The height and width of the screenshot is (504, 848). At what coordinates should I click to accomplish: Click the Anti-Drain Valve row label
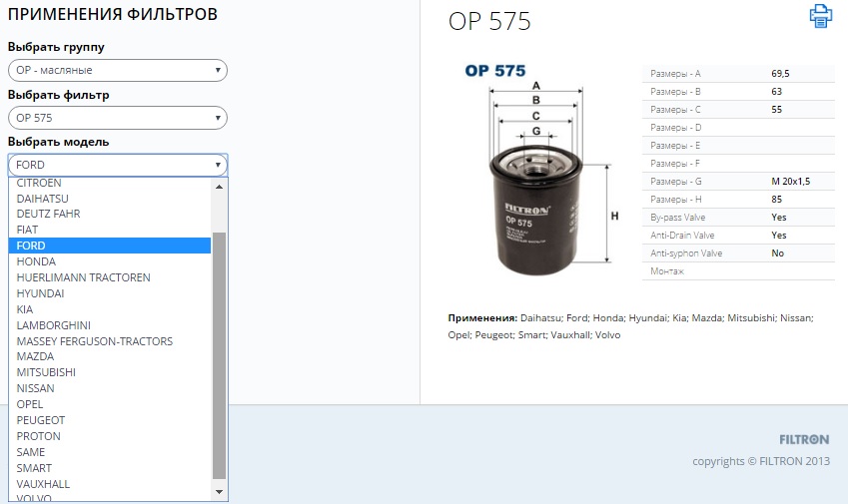[682, 235]
